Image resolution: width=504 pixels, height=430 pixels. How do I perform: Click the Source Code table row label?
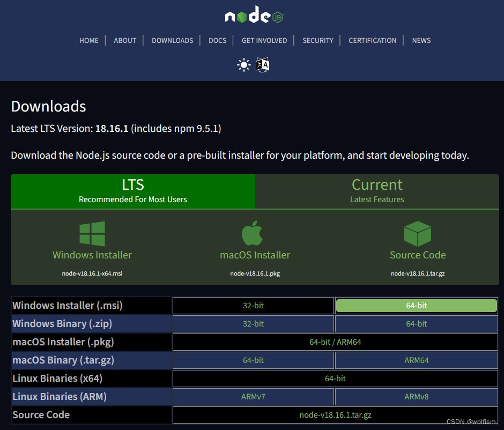pyautogui.click(x=41, y=415)
